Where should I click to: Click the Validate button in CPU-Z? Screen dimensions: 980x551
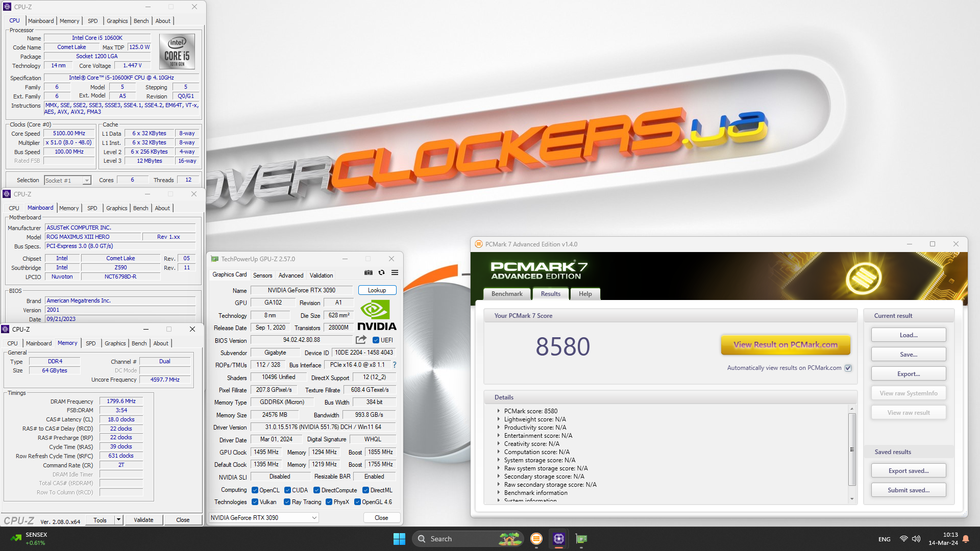click(143, 520)
